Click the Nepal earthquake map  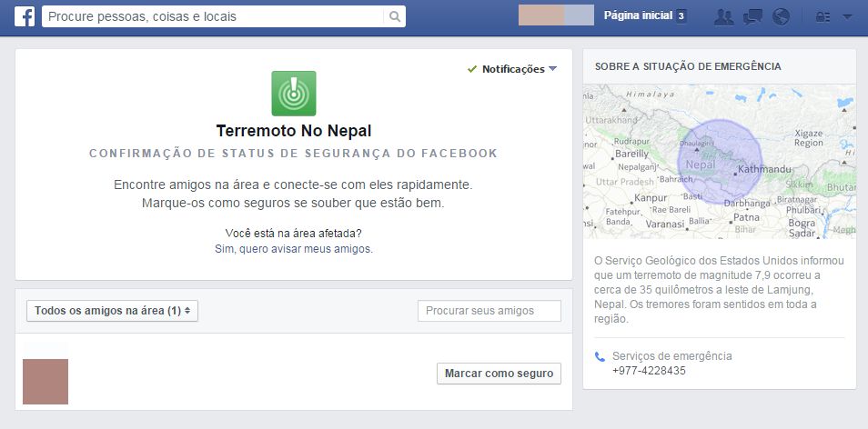pos(719,161)
